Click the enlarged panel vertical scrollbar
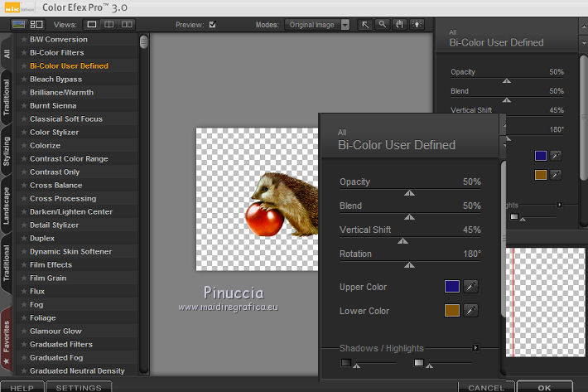This screenshot has height=392, width=588. pos(504,240)
